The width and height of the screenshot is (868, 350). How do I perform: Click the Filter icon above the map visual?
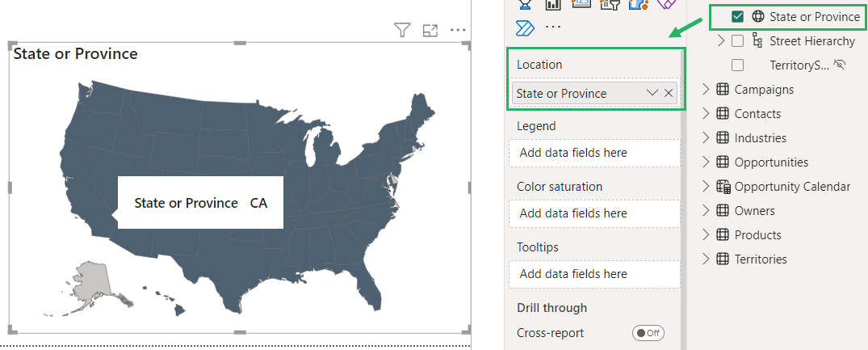(x=402, y=30)
